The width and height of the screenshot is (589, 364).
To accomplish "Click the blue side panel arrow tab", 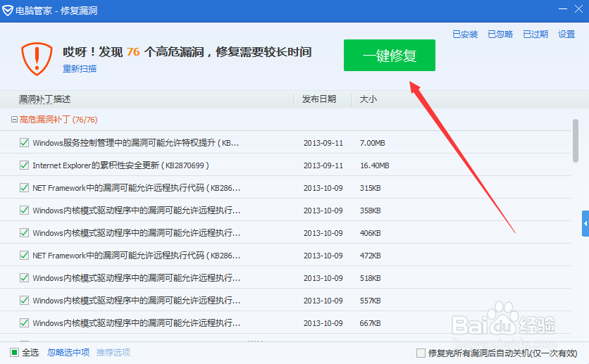I will coord(585,223).
